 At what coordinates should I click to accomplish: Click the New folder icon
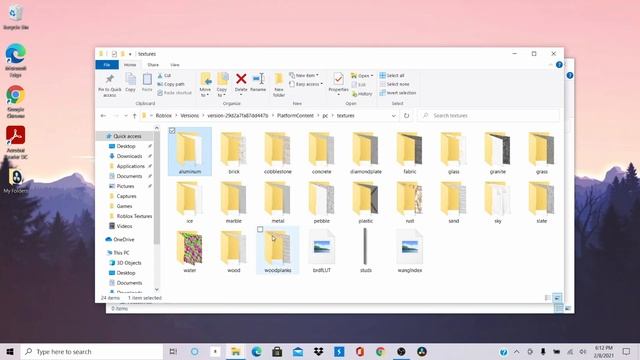coord(279,79)
